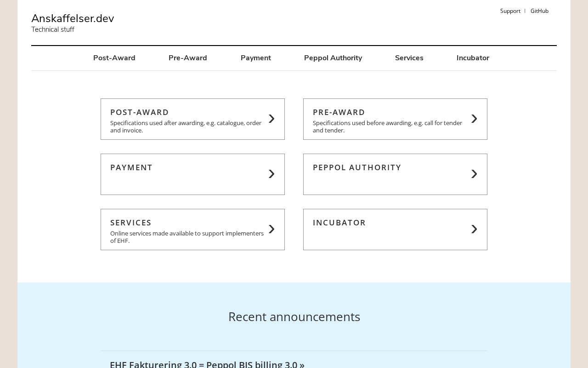Viewport: 588px width, 368px height.
Task: Select Services in the navigation bar
Action: click(x=409, y=58)
